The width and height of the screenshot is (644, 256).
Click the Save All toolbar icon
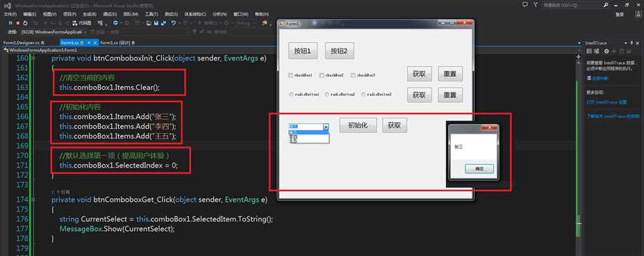(x=163, y=23)
